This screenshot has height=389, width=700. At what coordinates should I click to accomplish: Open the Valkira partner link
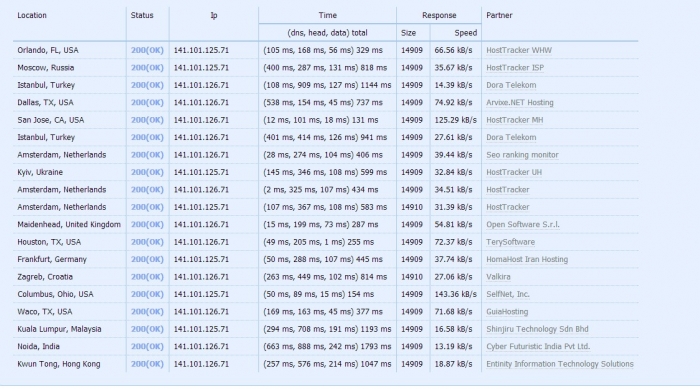tap(498, 277)
